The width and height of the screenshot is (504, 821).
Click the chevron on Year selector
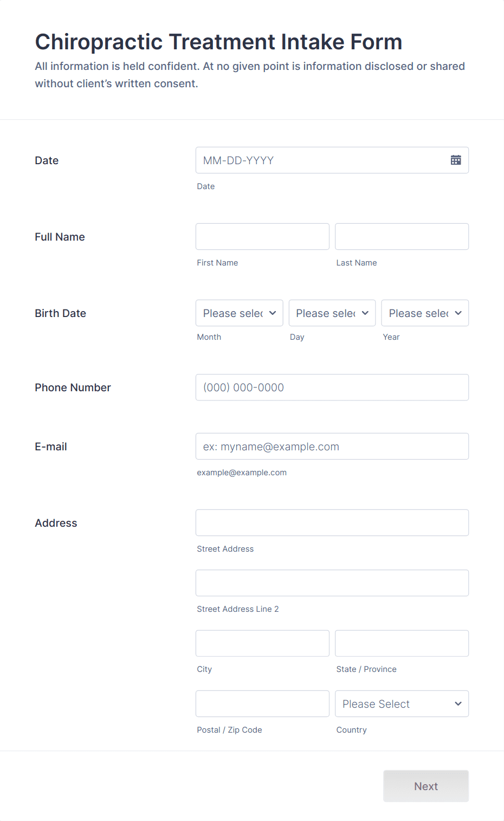pos(458,313)
